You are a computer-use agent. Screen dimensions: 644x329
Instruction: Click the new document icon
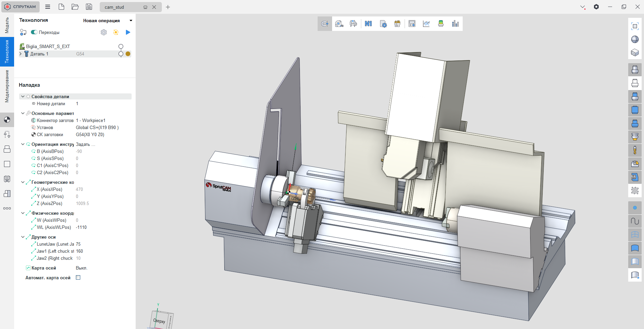pos(61,7)
